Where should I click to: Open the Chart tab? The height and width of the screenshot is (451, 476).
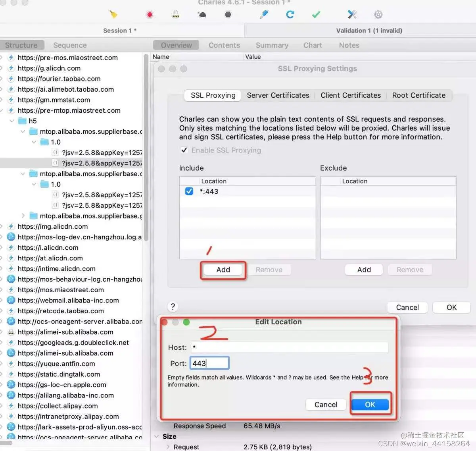point(313,45)
